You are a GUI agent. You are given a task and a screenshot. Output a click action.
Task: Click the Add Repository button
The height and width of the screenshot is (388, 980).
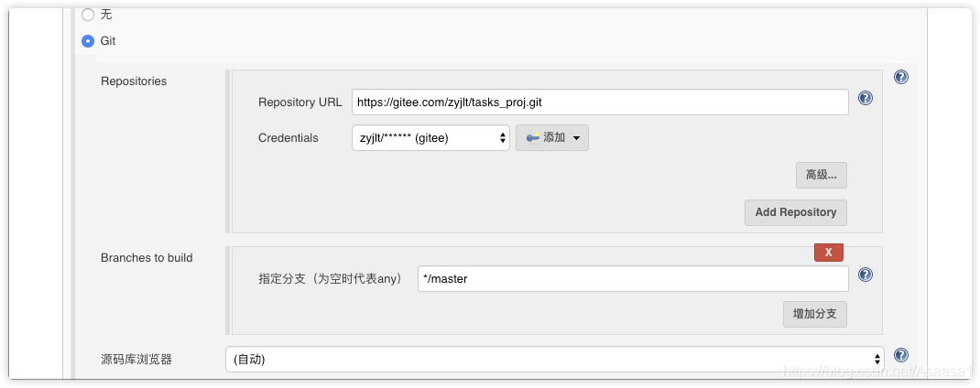click(796, 212)
